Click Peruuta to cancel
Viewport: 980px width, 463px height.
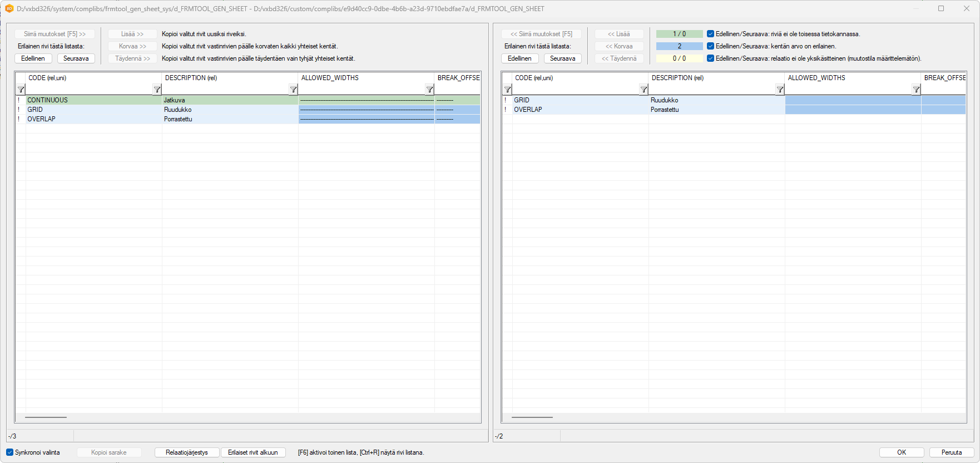(952, 452)
